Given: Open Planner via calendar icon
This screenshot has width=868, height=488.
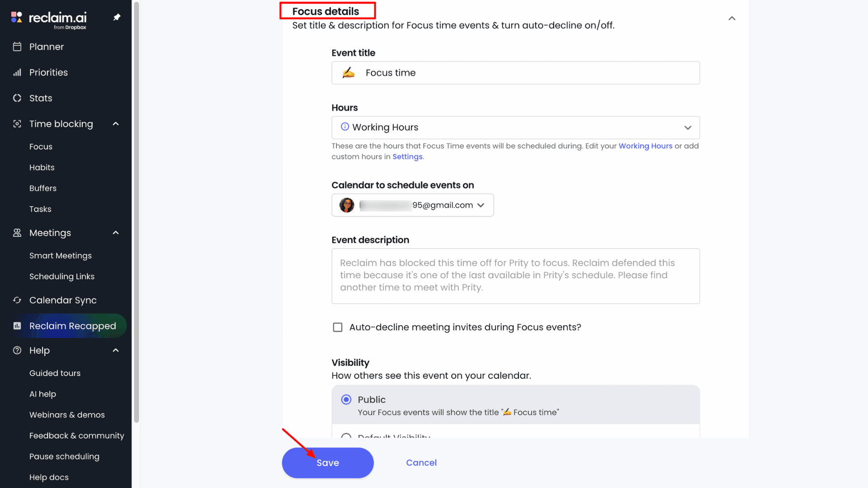Looking at the screenshot, I should (x=17, y=47).
